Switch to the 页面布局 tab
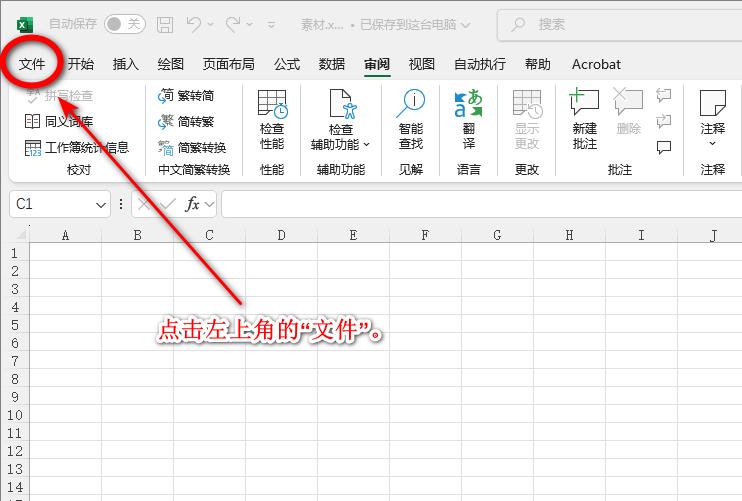Viewport: 742px width, 501px height. coord(229,64)
